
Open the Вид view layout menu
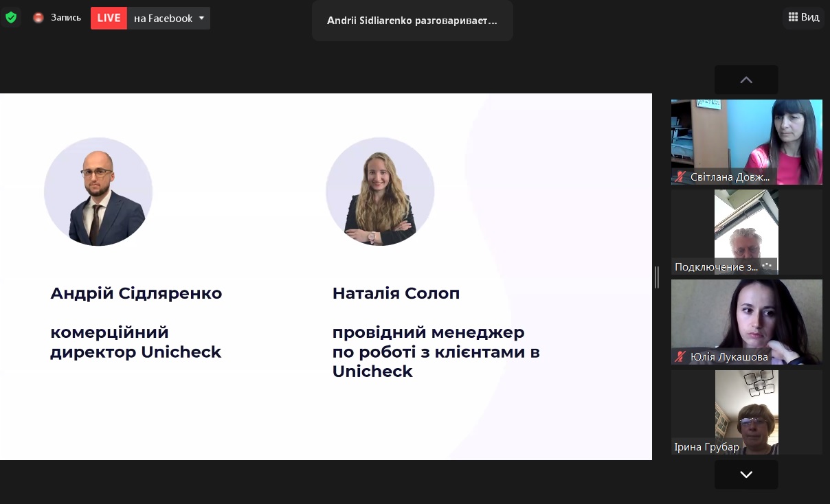click(x=803, y=17)
